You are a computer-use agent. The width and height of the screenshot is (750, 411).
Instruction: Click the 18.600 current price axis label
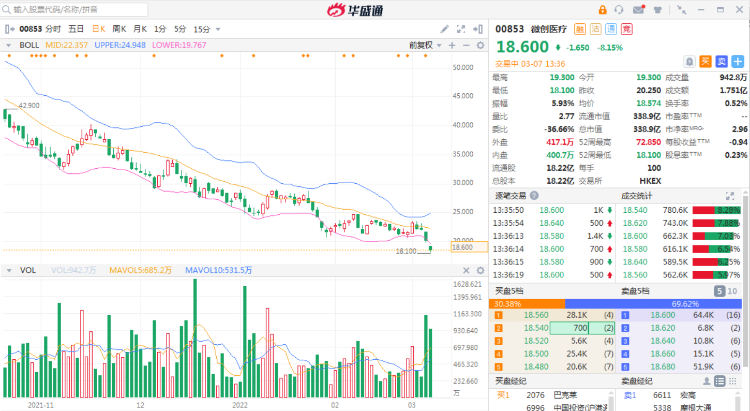469,247
